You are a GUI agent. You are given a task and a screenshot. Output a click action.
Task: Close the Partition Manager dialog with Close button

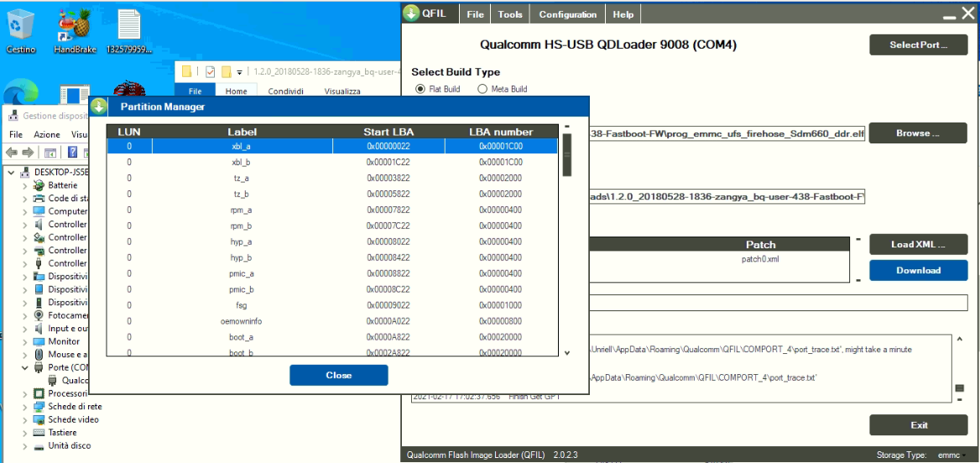(x=339, y=375)
